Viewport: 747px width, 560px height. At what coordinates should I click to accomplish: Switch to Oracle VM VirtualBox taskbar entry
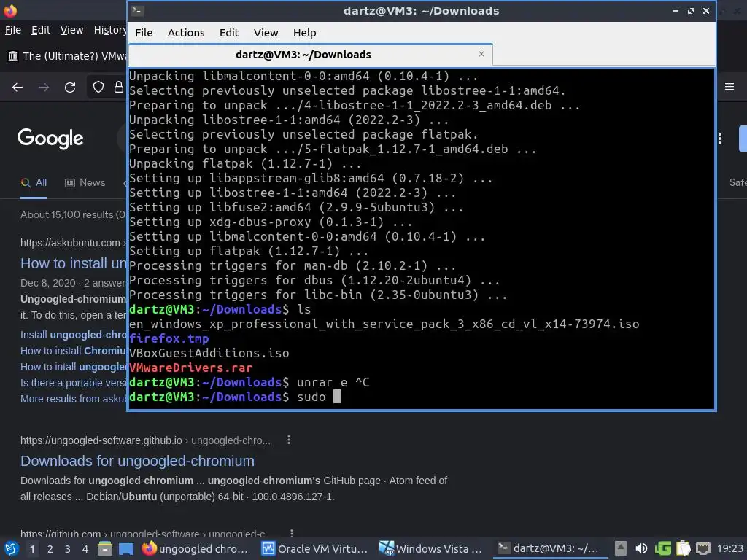315,548
